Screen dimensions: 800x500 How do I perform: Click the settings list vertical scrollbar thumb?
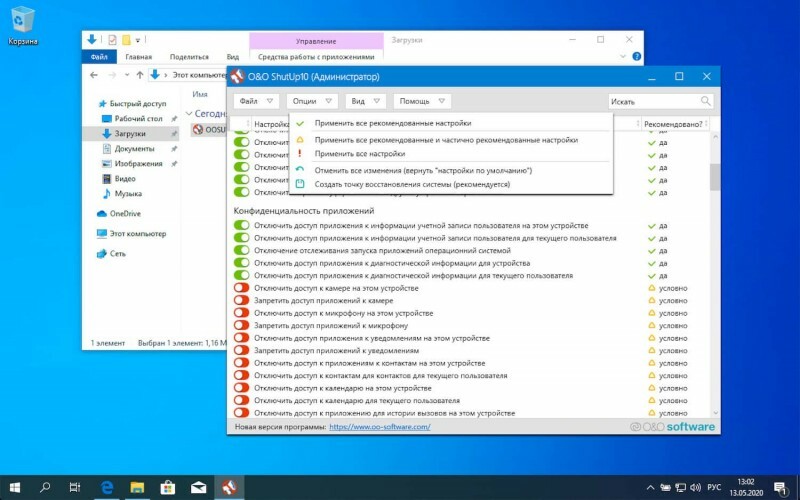tap(715, 177)
